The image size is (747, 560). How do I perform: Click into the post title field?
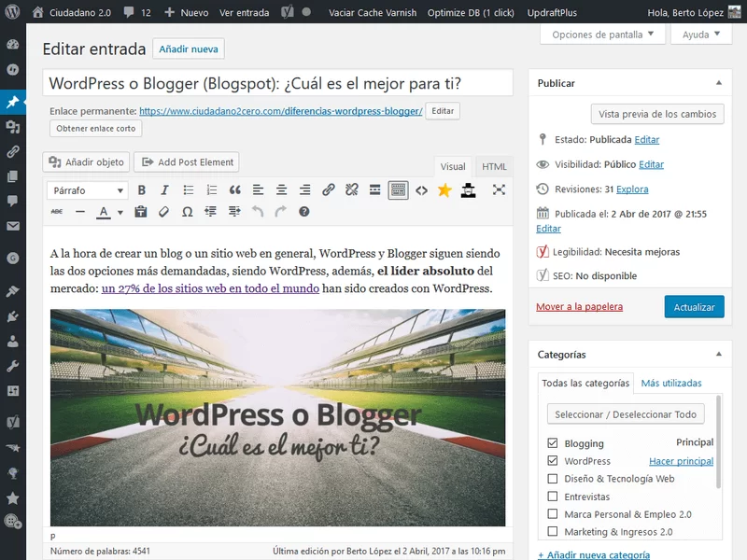click(277, 83)
